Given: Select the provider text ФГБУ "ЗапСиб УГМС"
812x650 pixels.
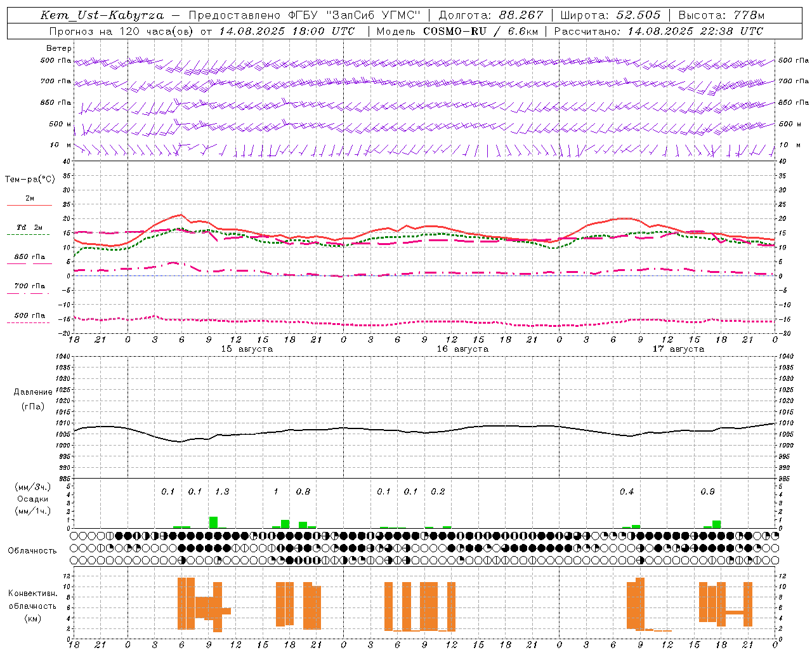Looking at the screenshot, I should click(355, 15).
